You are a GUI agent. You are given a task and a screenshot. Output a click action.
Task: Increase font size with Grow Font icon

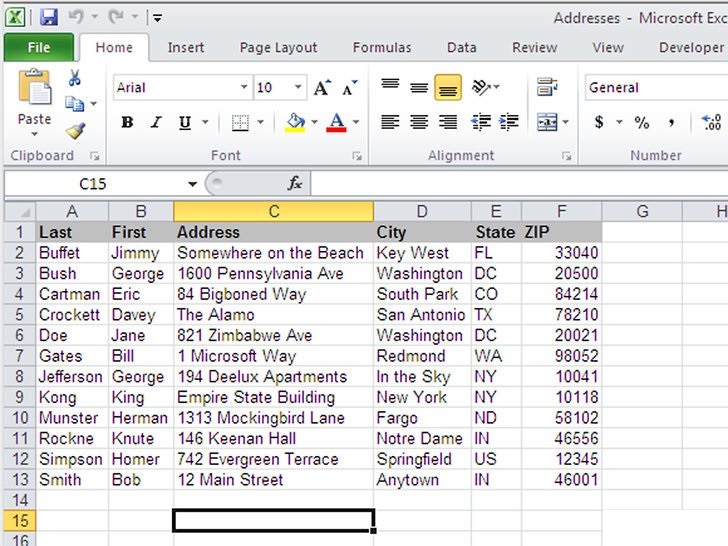coord(322,87)
